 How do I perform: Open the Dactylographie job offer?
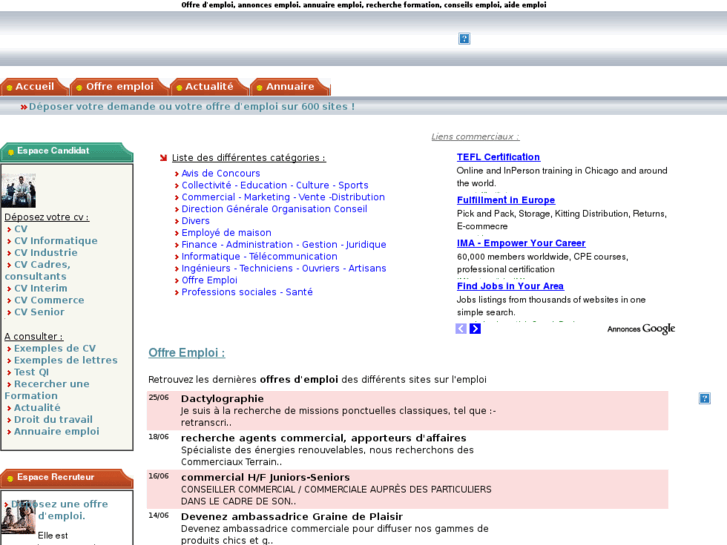(222, 399)
